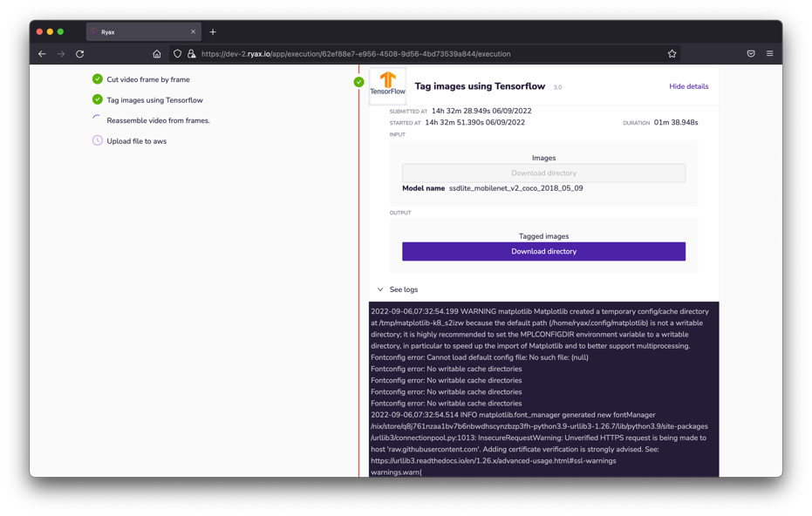This screenshot has width=812, height=516.
Task: Click the disabled Images Download directory button
Action: 543,173
